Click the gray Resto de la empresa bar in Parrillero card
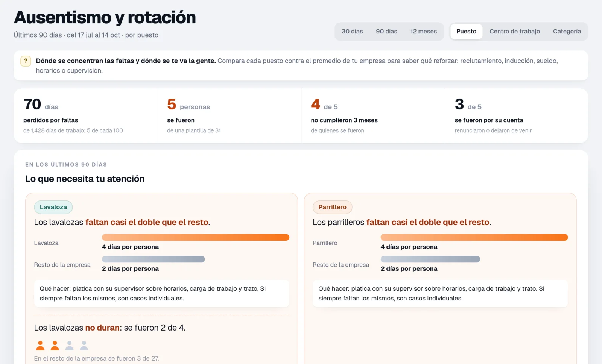 [430, 259]
